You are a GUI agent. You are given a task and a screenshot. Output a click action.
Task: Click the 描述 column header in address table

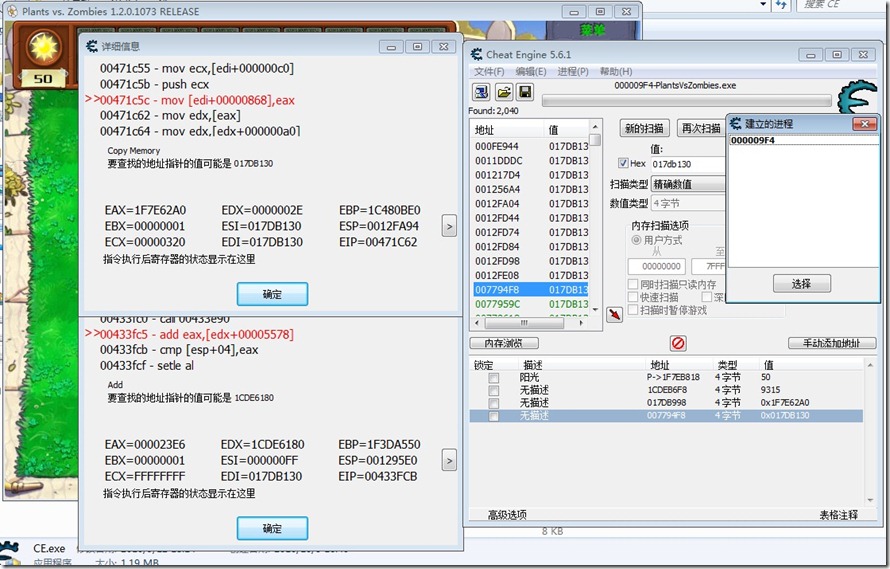[x=582, y=365]
